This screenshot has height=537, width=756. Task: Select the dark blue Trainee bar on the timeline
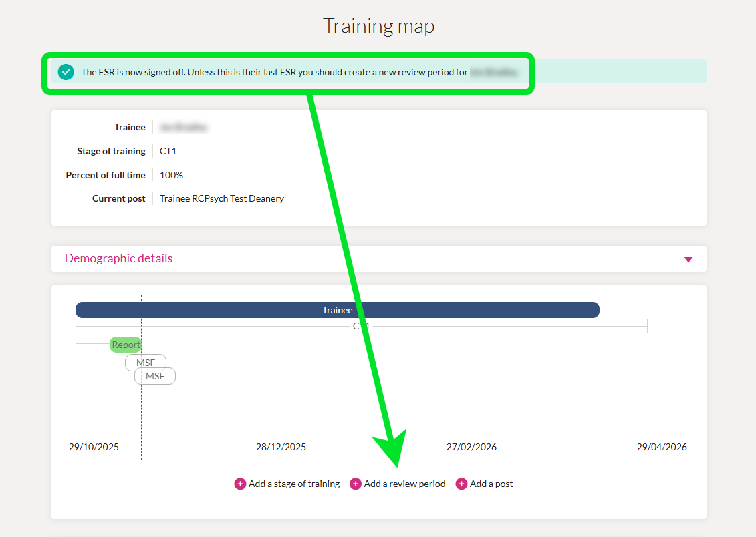pos(338,310)
